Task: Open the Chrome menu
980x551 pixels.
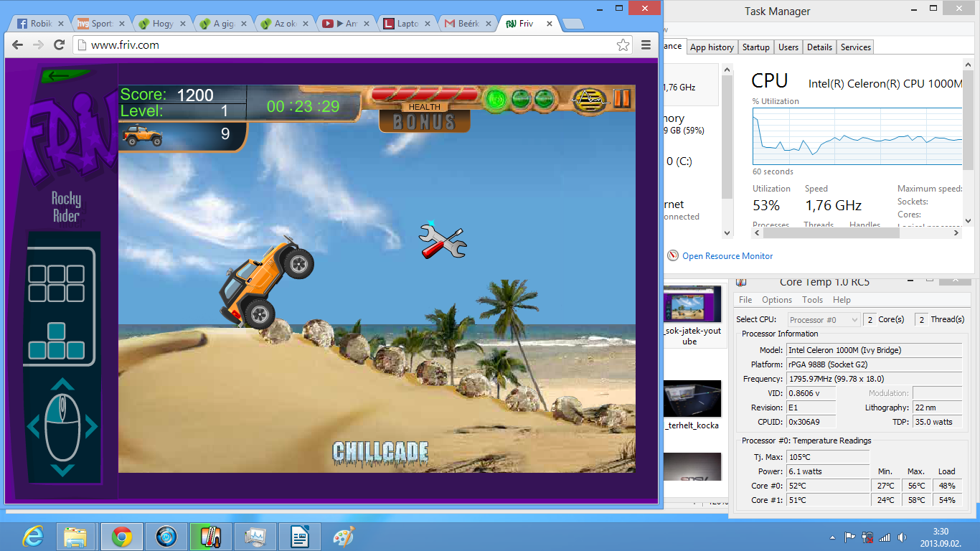Action: pyautogui.click(x=646, y=44)
